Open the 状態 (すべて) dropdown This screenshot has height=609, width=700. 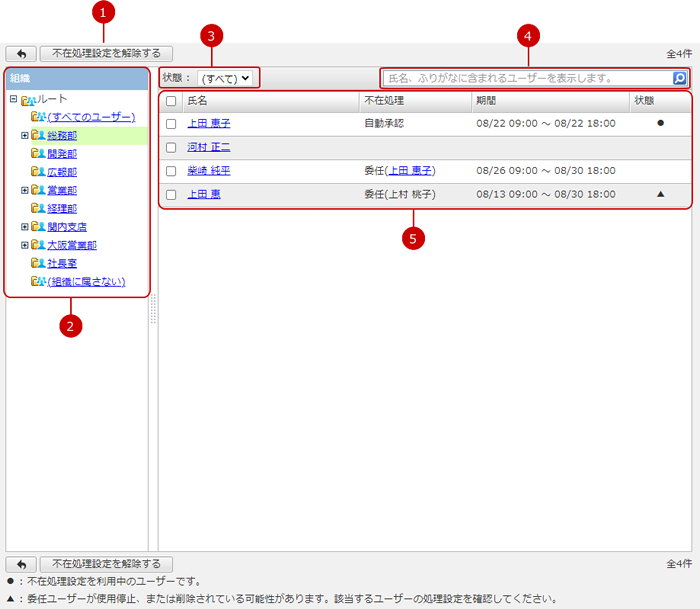click(x=225, y=79)
